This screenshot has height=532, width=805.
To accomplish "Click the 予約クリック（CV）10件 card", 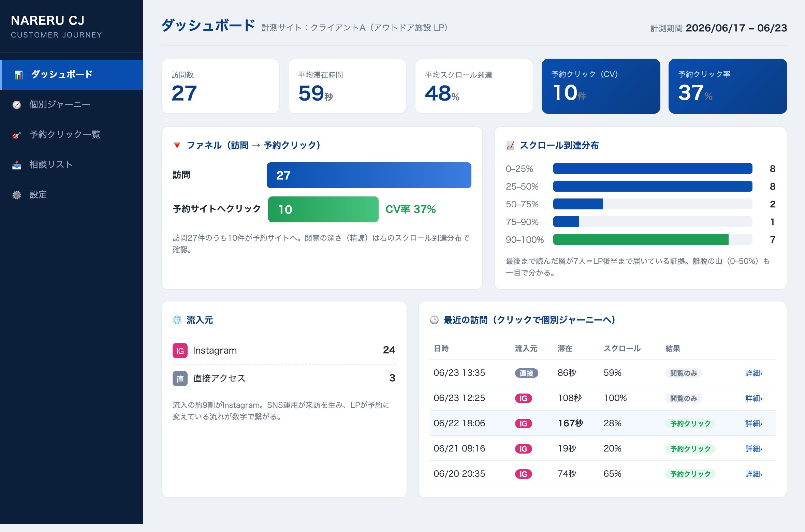I will point(601,86).
